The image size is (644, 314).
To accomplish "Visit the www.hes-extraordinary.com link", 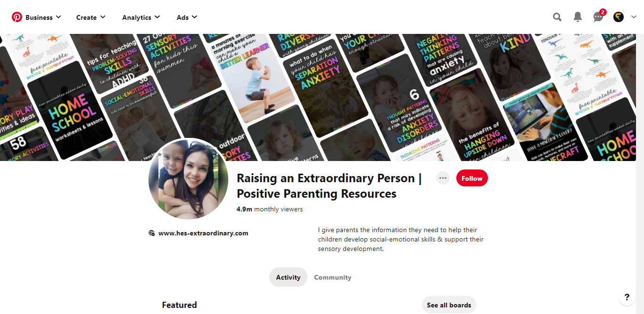I will 203,233.
